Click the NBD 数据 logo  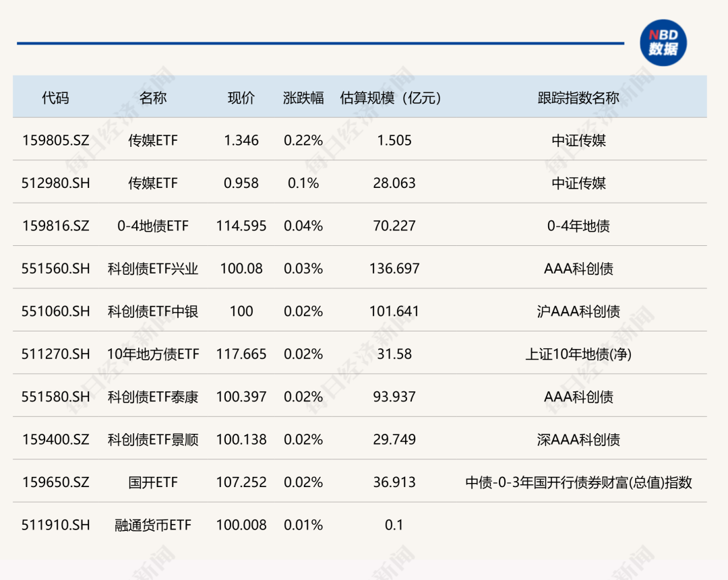[x=663, y=42]
